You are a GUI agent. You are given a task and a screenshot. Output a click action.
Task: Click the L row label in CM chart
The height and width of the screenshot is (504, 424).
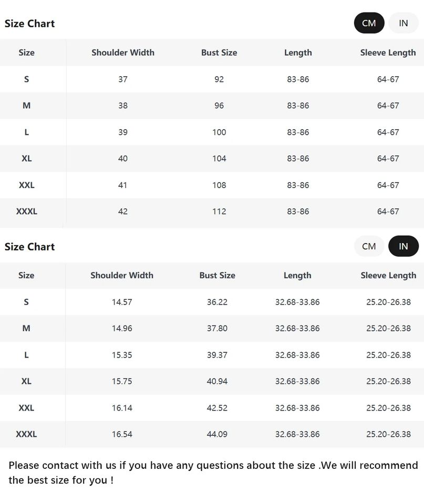[27, 132]
